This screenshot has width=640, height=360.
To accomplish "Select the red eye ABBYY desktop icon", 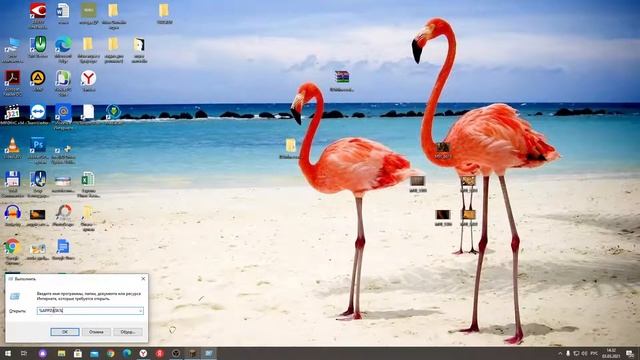I will pos(38,16).
